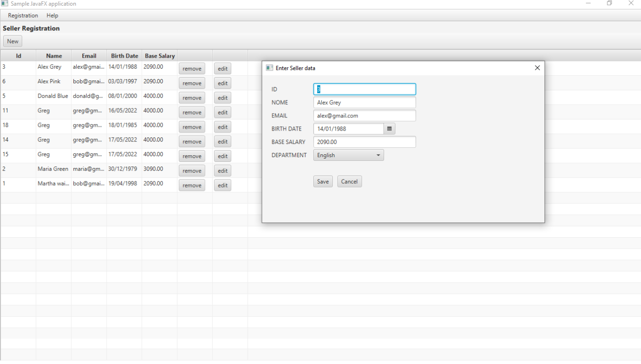This screenshot has height=364, width=641.
Task: Edit the Greg record with id 11
Action: coord(222,112)
